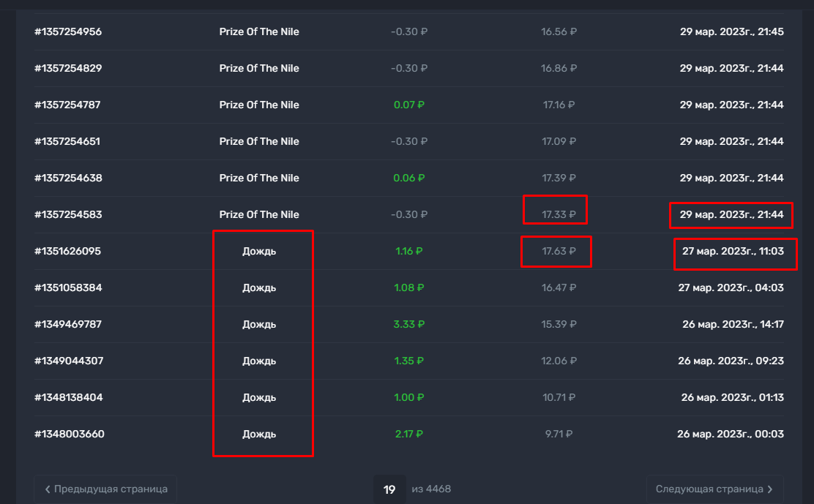Click the right chevron on Следующая страница
The width and height of the screenshot is (814, 504).
[x=770, y=489]
